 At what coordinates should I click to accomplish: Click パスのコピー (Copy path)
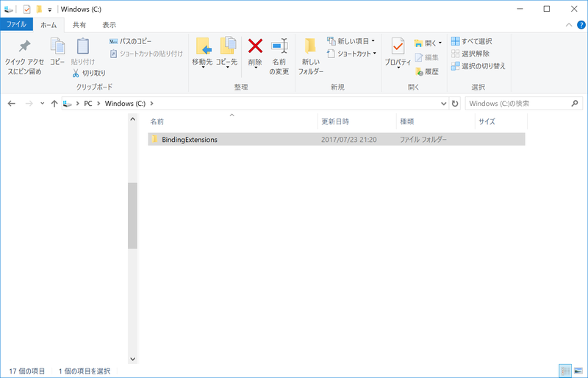131,41
